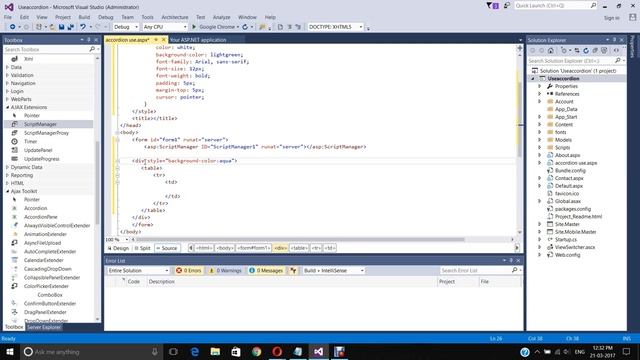Viewport: 640px width, 360px height.
Task: Open the Google Chrome browser target dropdown
Action: pyautogui.click(x=238, y=27)
